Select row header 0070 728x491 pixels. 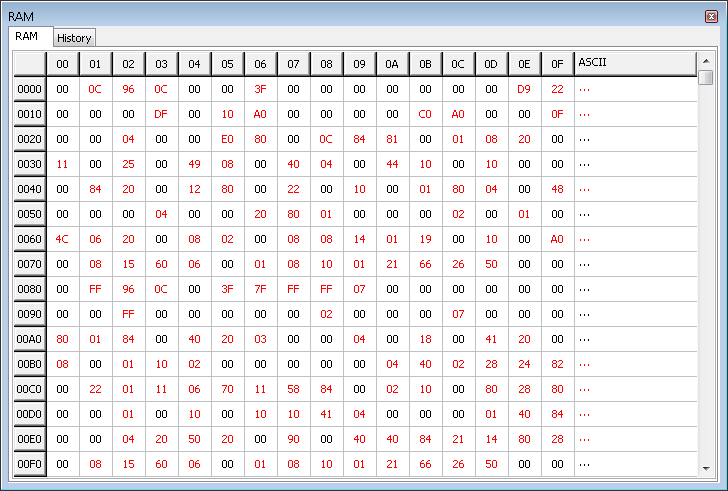[x=30, y=265]
